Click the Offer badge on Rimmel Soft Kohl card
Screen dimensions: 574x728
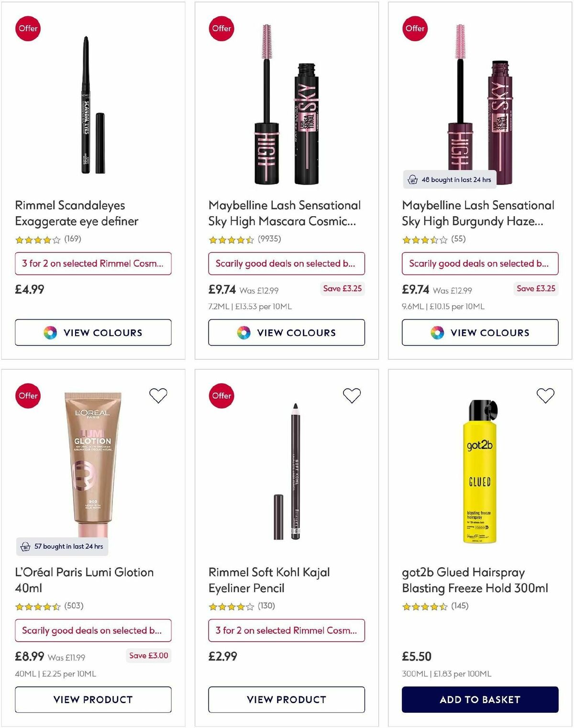click(221, 396)
